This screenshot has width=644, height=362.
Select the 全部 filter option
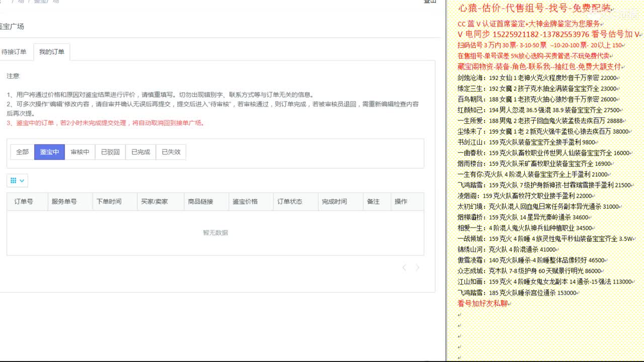(22, 152)
